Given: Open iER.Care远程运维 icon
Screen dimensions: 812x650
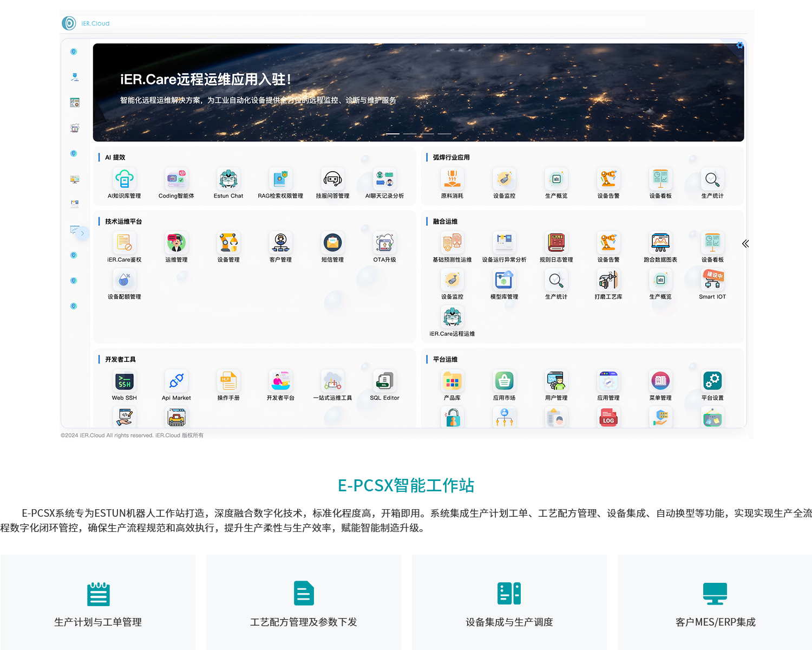Looking at the screenshot, I should (452, 317).
